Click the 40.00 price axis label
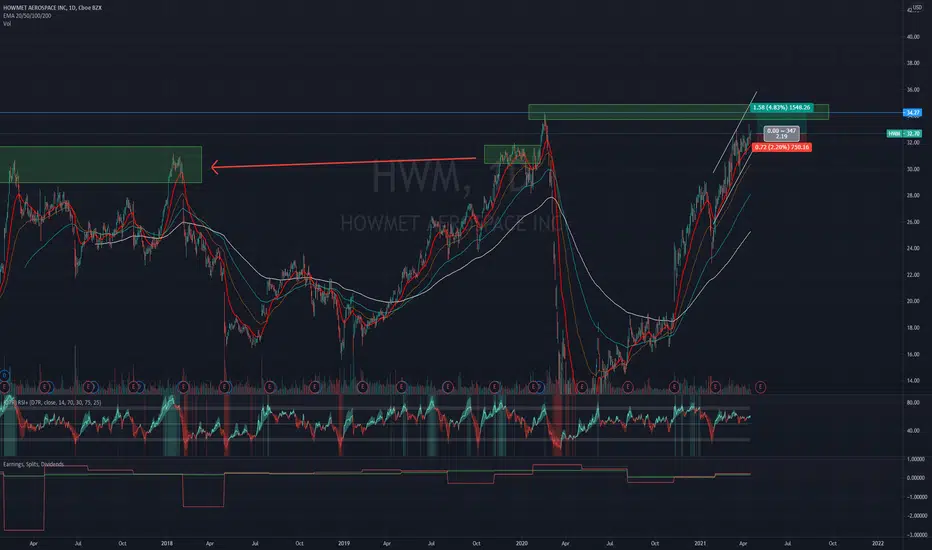Viewport: 932px width, 550px height. [x=912, y=37]
